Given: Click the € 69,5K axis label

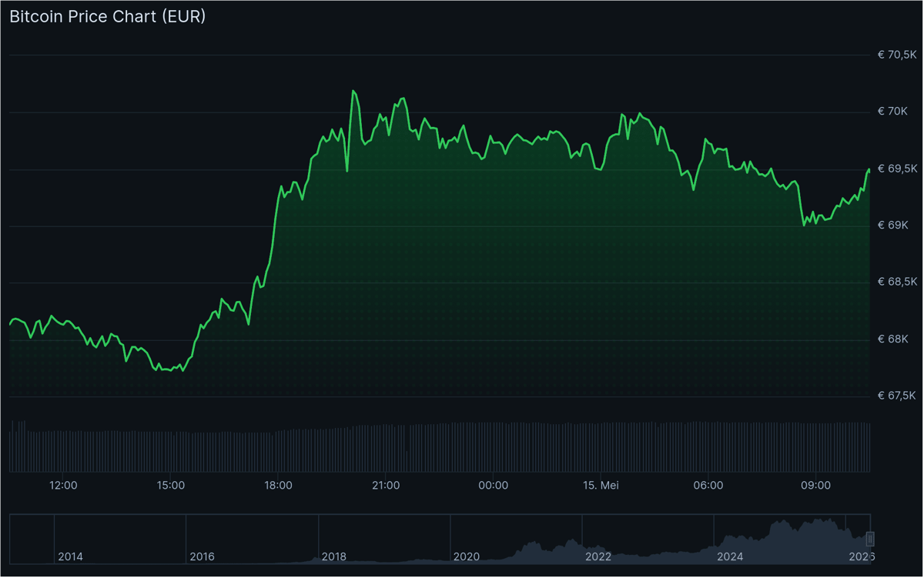Looking at the screenshot, I should 897,169.
